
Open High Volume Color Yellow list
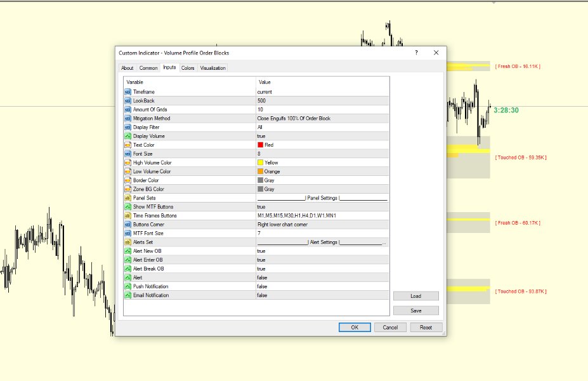coord(322,163)
